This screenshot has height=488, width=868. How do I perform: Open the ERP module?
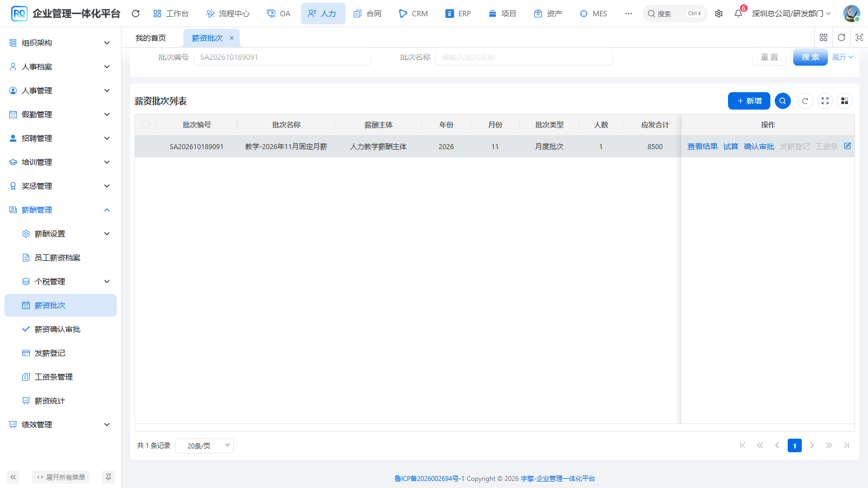pyautogui.click(x=458, y=14)
